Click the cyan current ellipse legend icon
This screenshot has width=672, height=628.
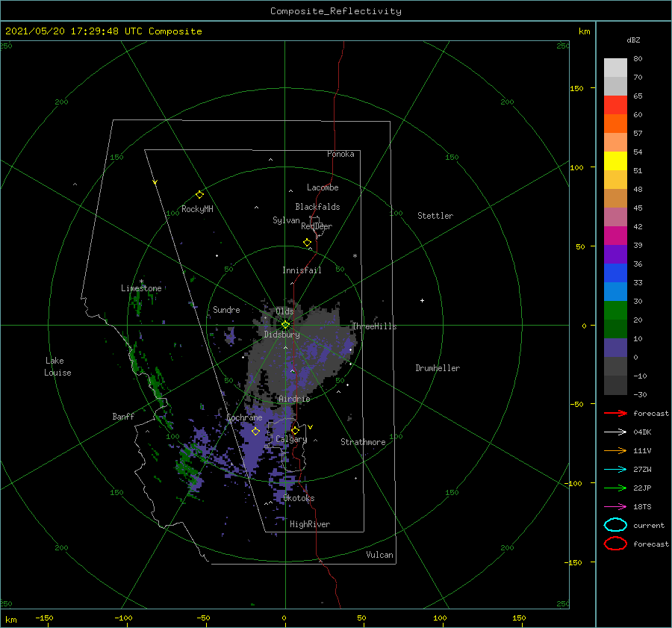[x=615, y=525]
